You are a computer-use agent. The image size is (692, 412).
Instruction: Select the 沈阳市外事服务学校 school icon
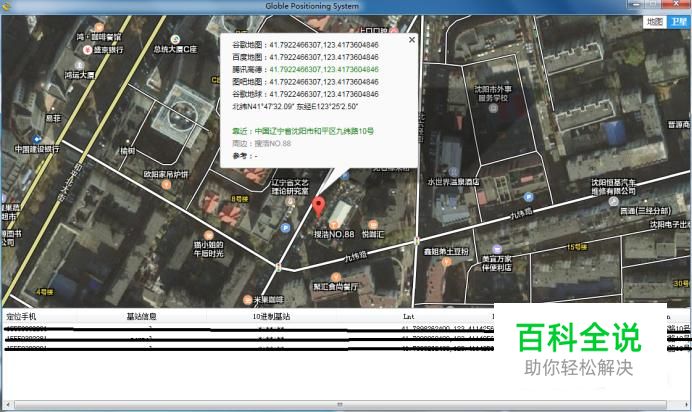pos(493,108)
